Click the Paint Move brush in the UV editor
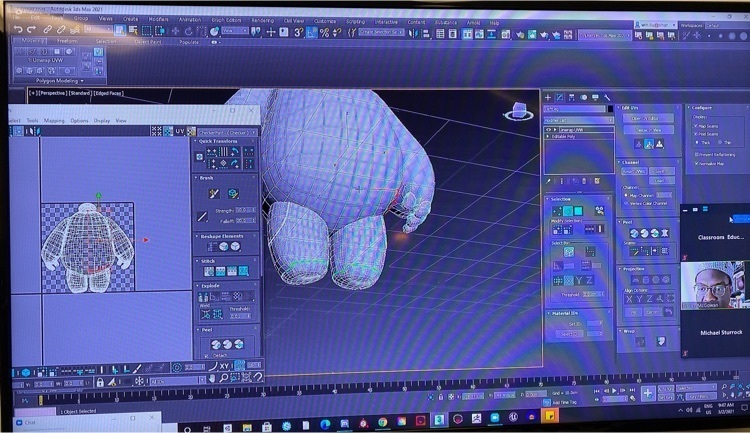Viewport: 750px width, 433px height. click(x=214, y=193)
